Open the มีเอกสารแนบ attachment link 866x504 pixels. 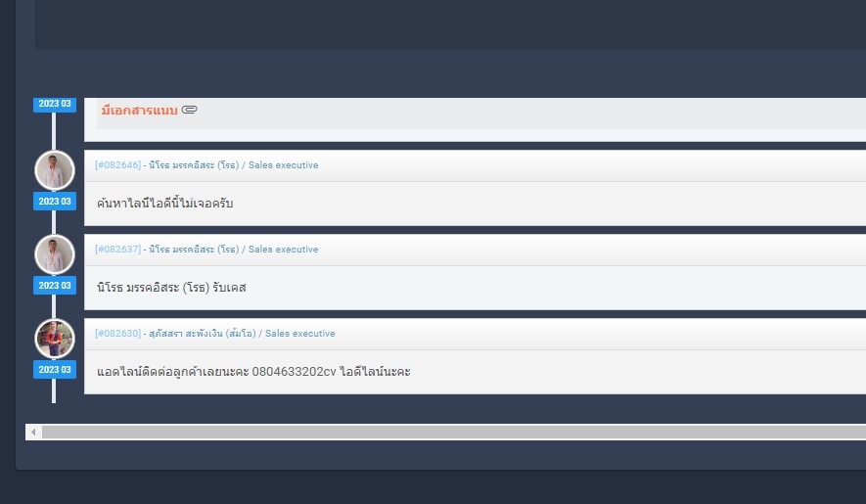pos(139,110)
